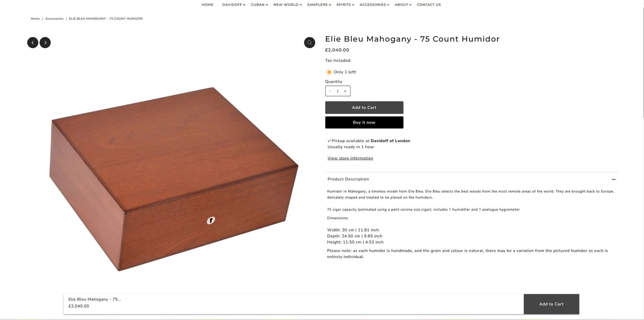View the previous product image
This screenshot has height=320, width=644.
tap(33, 42)
